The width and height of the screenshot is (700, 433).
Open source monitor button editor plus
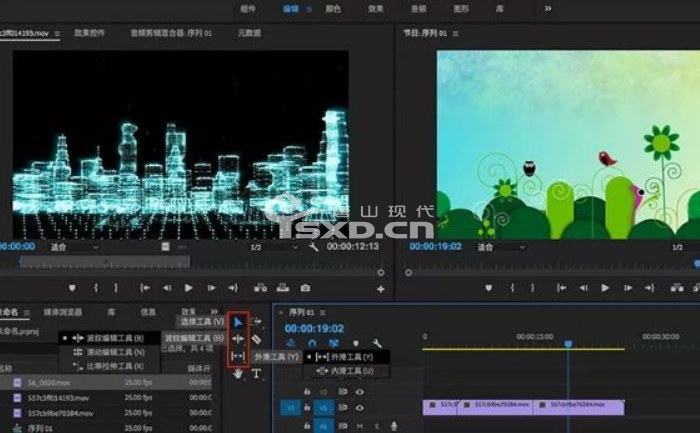tap(381, 289)
